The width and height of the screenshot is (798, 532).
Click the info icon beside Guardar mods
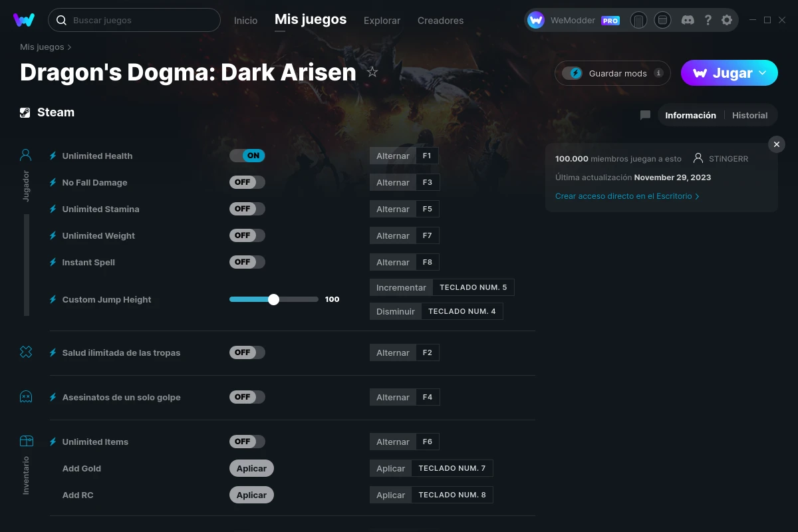point(658,73)
